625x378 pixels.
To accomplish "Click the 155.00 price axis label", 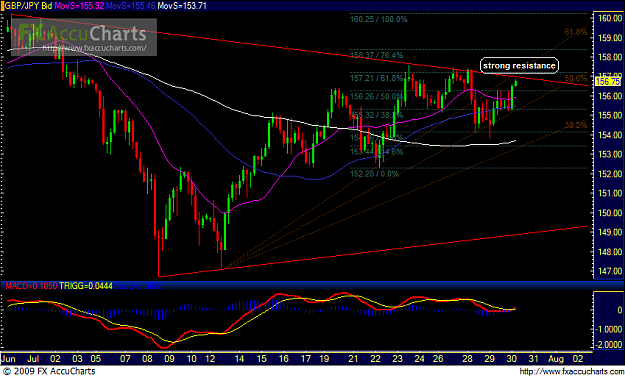I will [x=609, y=116].
